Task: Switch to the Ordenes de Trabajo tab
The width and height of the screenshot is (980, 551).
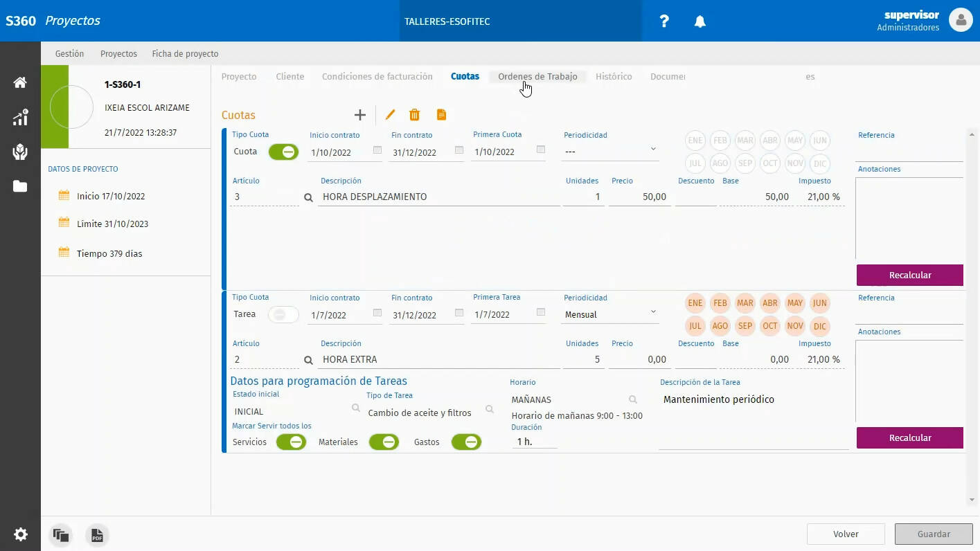Action: pyautogui.click(x=537, y=77)
